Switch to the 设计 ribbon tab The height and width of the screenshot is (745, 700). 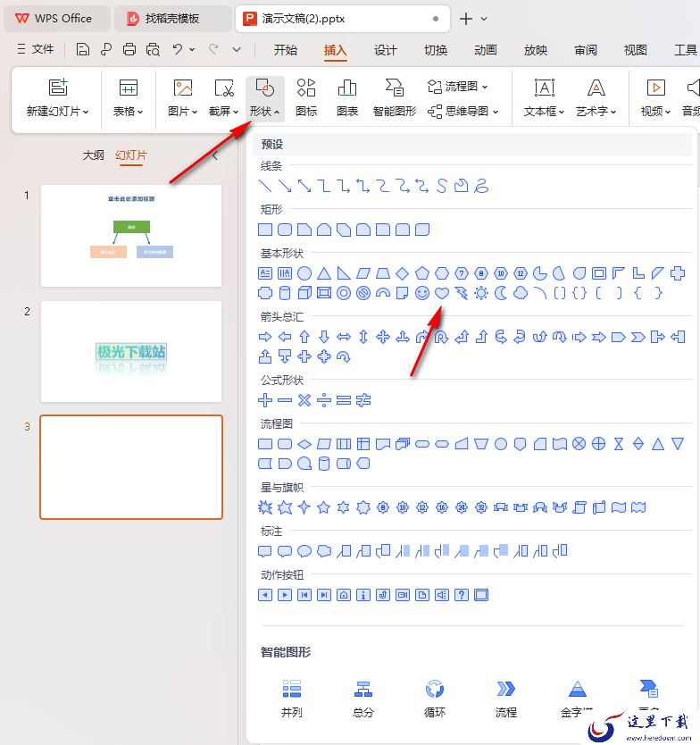(385, 50)
